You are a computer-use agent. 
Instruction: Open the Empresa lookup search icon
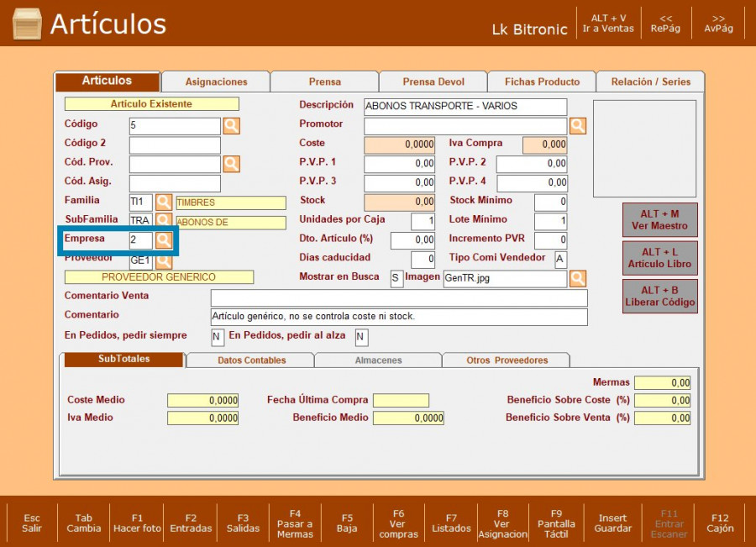[164, 240]
